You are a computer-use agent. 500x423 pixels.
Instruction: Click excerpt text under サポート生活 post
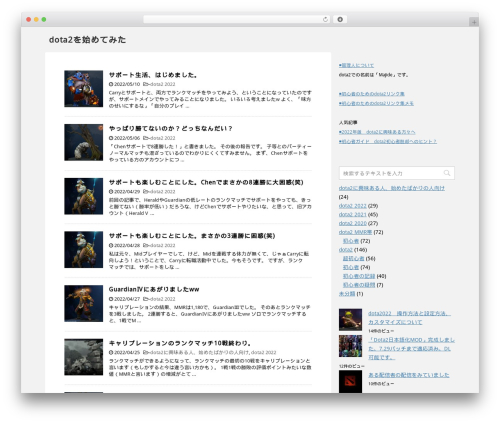[210, 99]
